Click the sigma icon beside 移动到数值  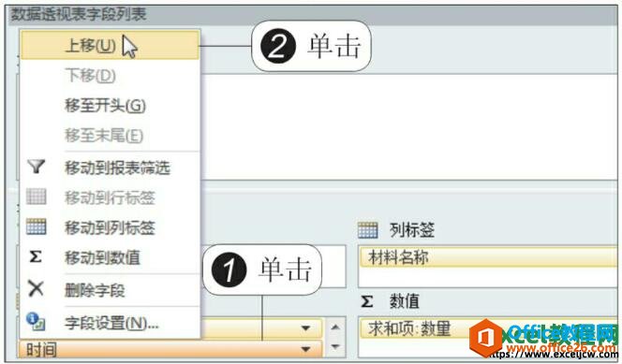tap(36, 257)
